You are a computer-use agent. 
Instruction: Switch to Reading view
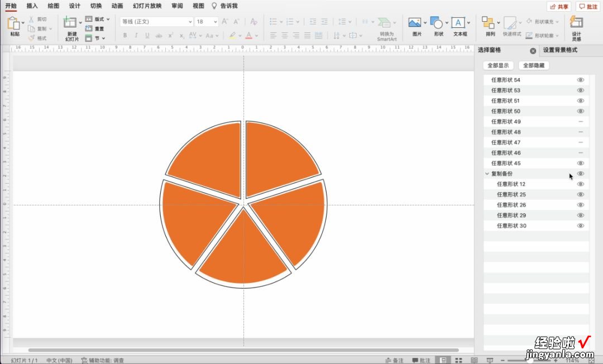point(474,361)
